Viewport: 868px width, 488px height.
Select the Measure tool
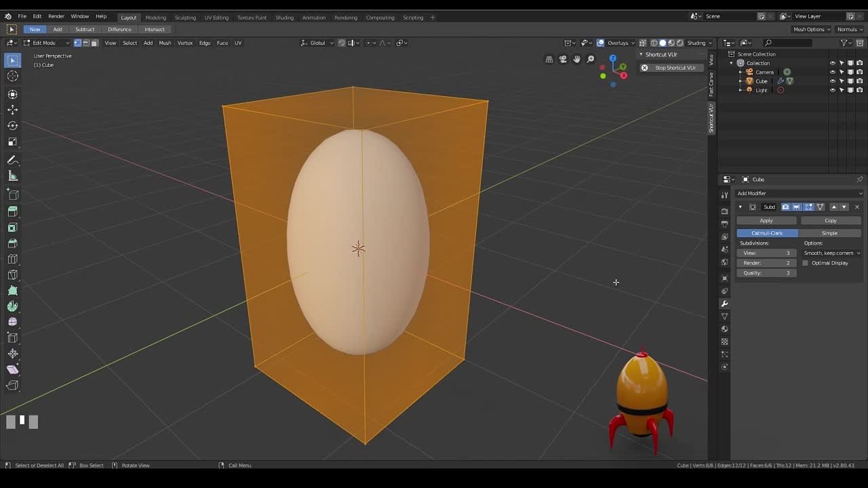12,176
